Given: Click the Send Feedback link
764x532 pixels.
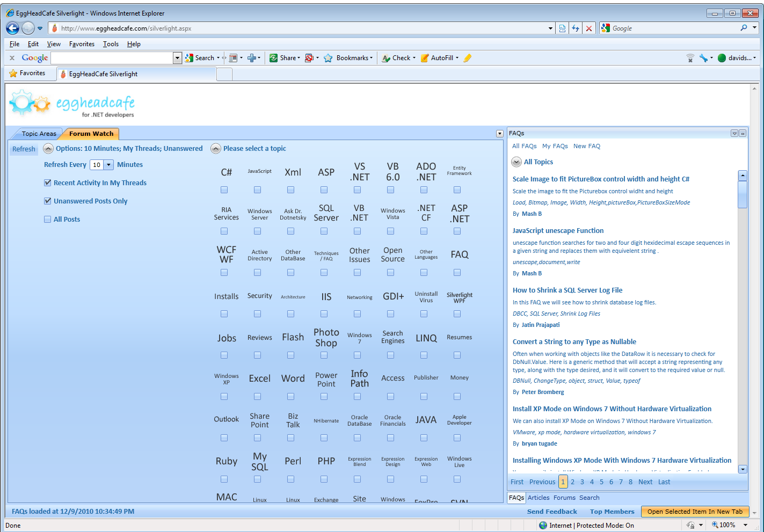Looking at the screenshot, I should pyautogui.click(x=552, y=512).
